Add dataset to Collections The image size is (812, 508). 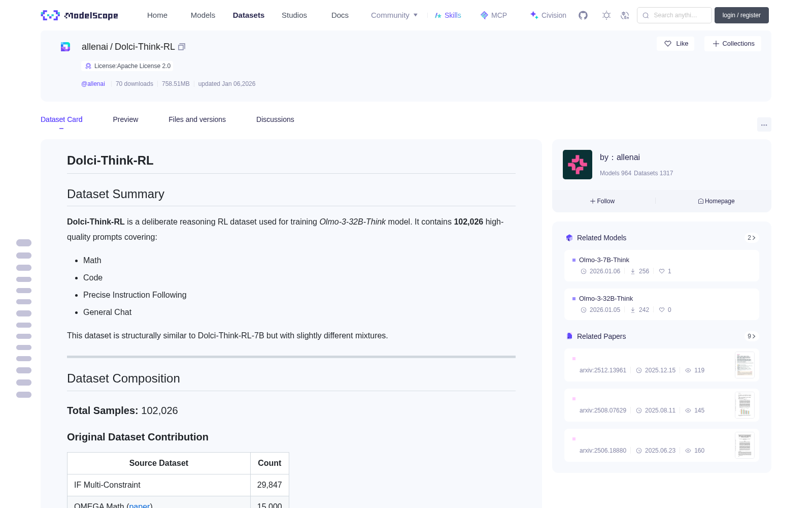tap(733, 44)
